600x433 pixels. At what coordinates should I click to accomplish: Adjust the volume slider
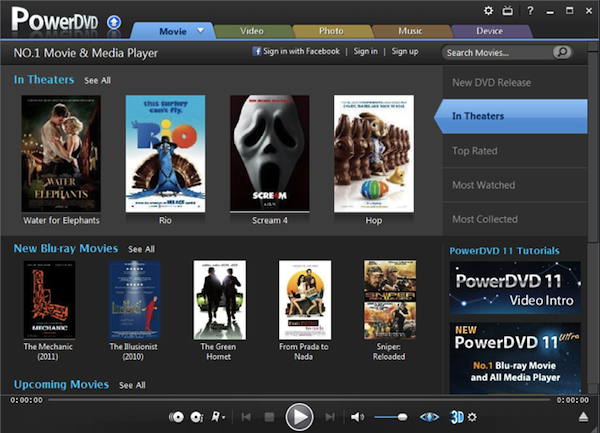(391, 417)
